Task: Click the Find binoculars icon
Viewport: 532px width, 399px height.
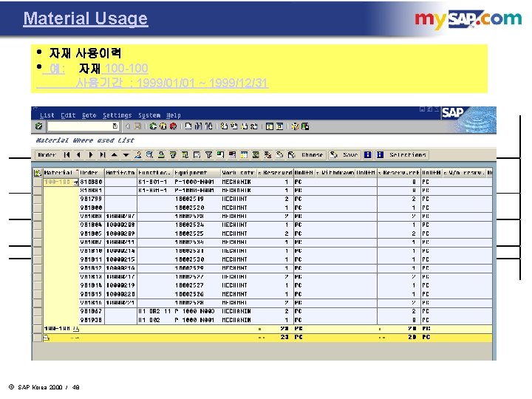Action: coord(199,126)
